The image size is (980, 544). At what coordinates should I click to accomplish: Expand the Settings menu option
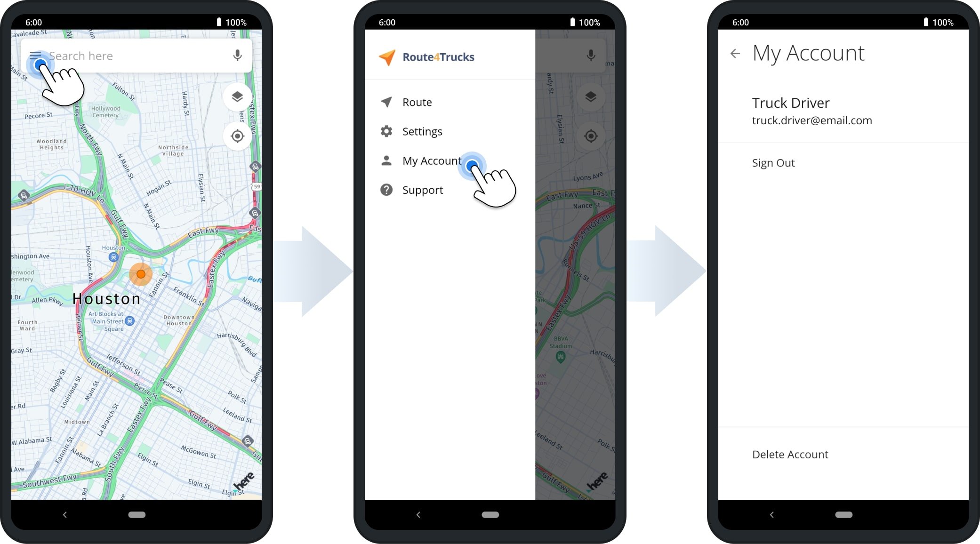coord(423,131)
